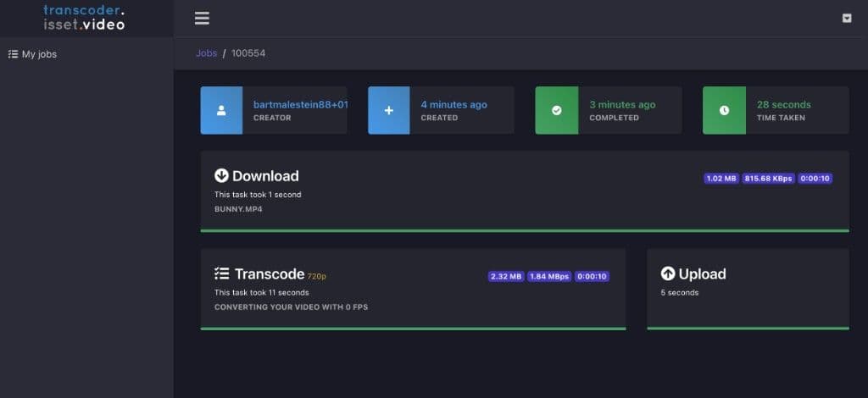This screenshot has width=868, height=398.
Task: Click the Transcode task progress bar
Action: point(413,329)
